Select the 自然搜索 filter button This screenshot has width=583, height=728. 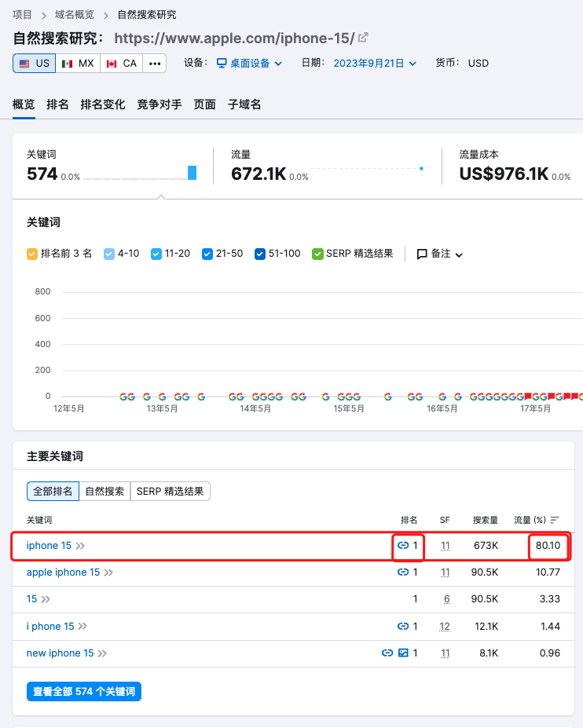click(x=104, y=491)
